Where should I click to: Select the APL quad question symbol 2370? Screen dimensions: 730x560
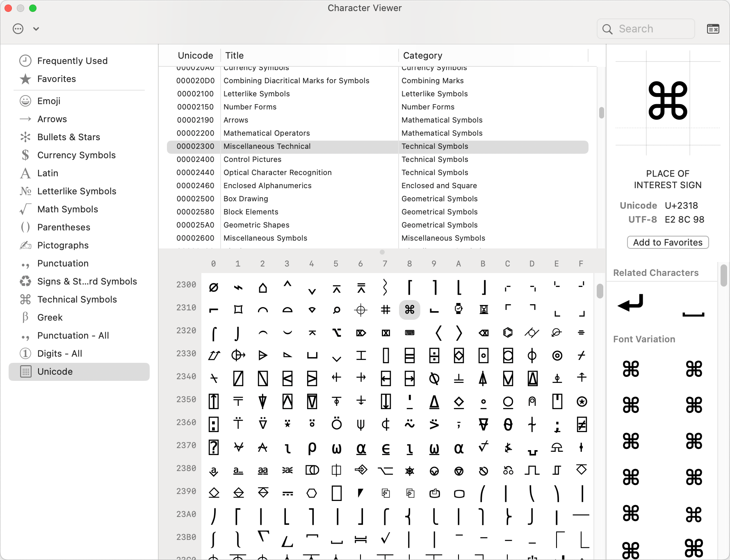point(214,448)
